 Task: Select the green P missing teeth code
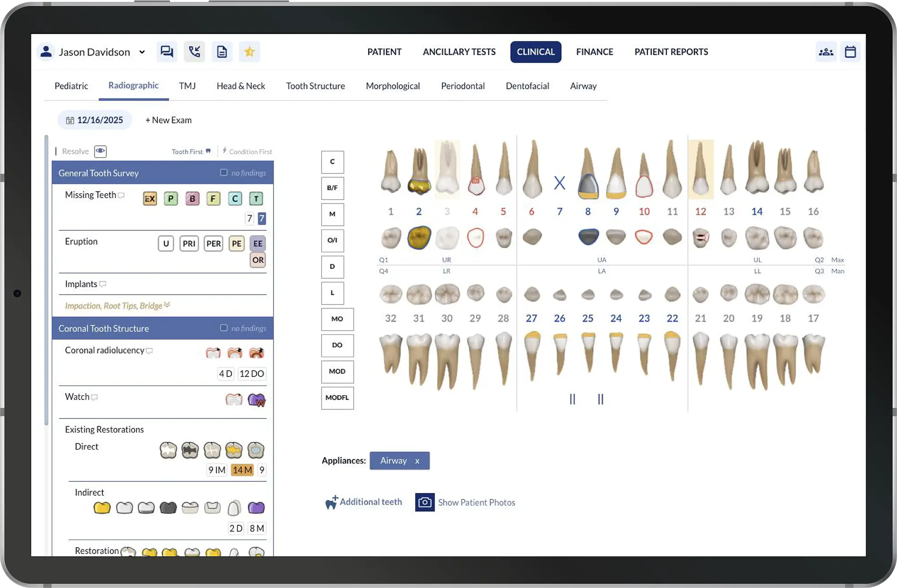coord(170,199)
